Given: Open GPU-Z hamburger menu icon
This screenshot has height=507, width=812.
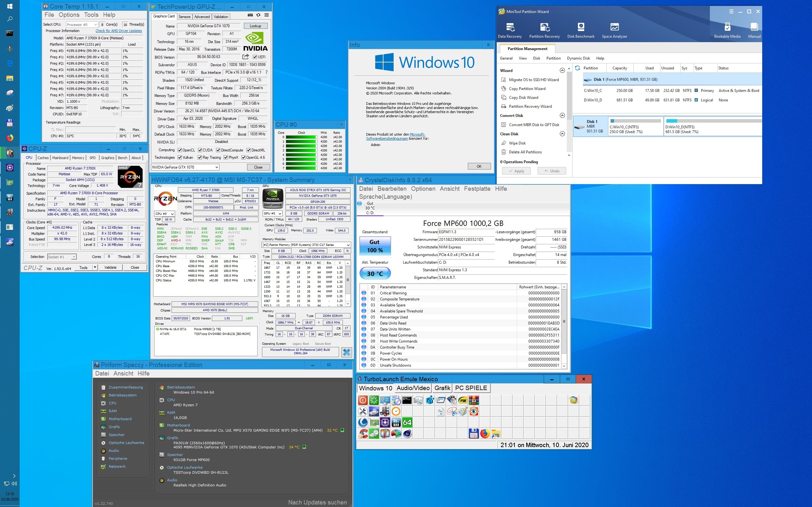Looking at the screenshot, I should 266,15.
